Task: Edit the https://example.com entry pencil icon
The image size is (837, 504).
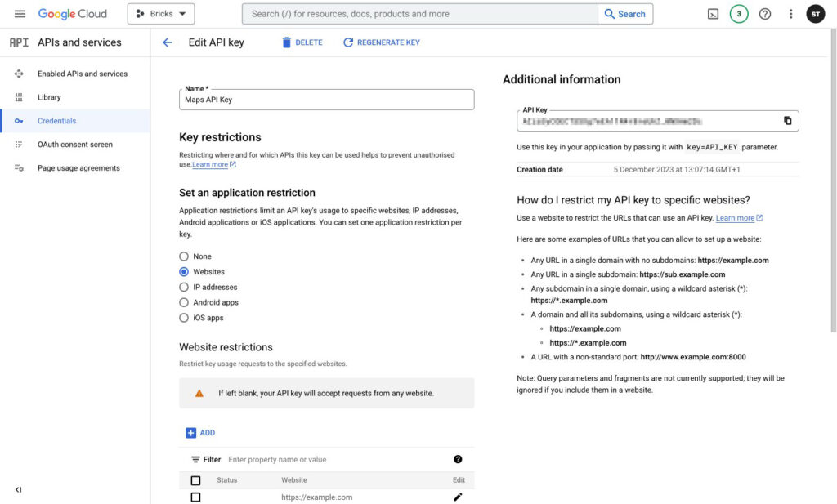Action: [458, 497]
